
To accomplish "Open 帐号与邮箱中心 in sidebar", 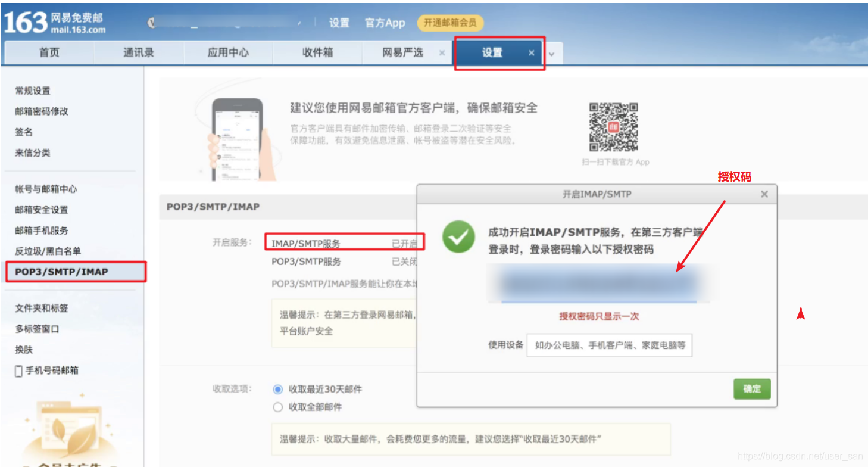I will click(x=46, y=189).
